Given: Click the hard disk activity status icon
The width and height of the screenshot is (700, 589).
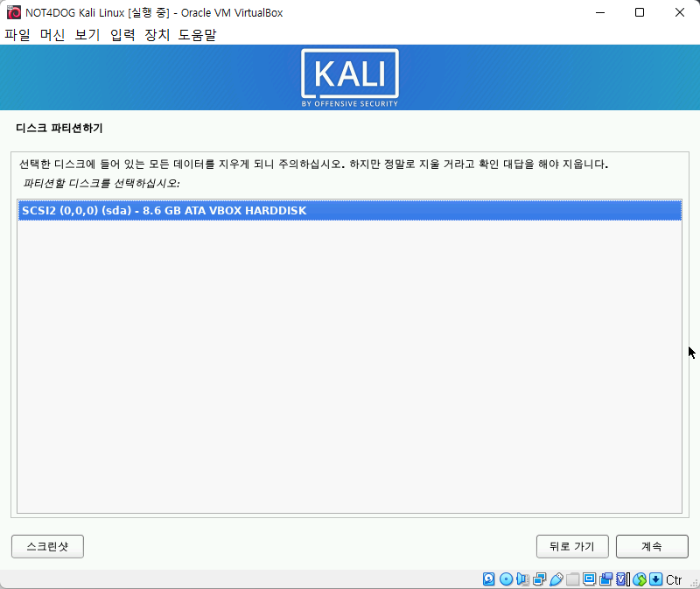Looking at the screenshot, I should (489, 579).
